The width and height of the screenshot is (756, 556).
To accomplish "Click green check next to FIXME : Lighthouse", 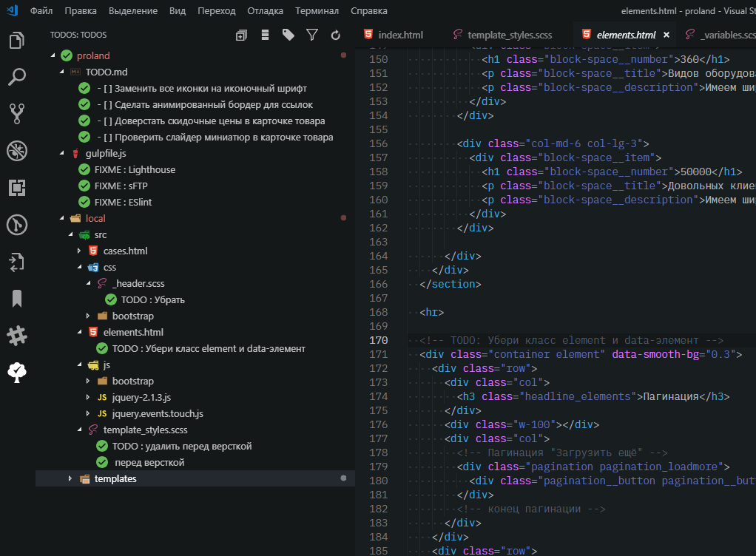I will point(84,170).
